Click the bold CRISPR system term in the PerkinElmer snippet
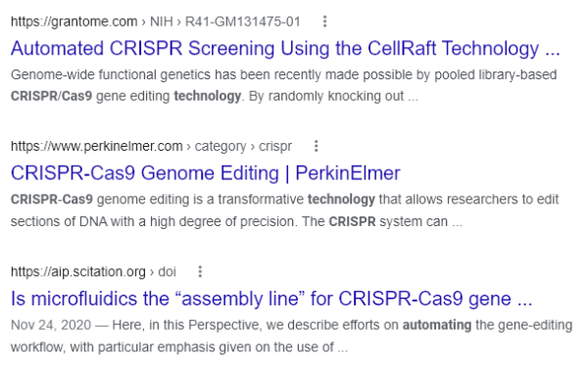This screenshot has width=588, height=372. tap(352, 222)
